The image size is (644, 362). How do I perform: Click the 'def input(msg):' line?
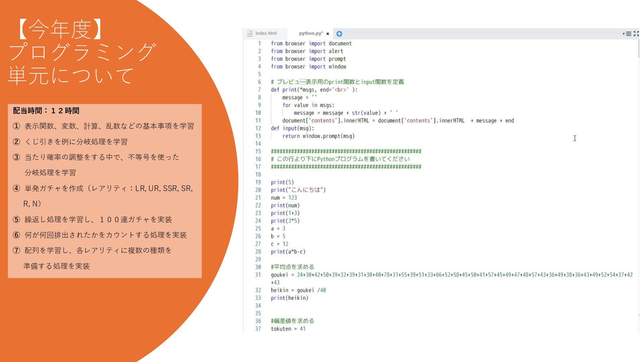(x=292, y=128)
